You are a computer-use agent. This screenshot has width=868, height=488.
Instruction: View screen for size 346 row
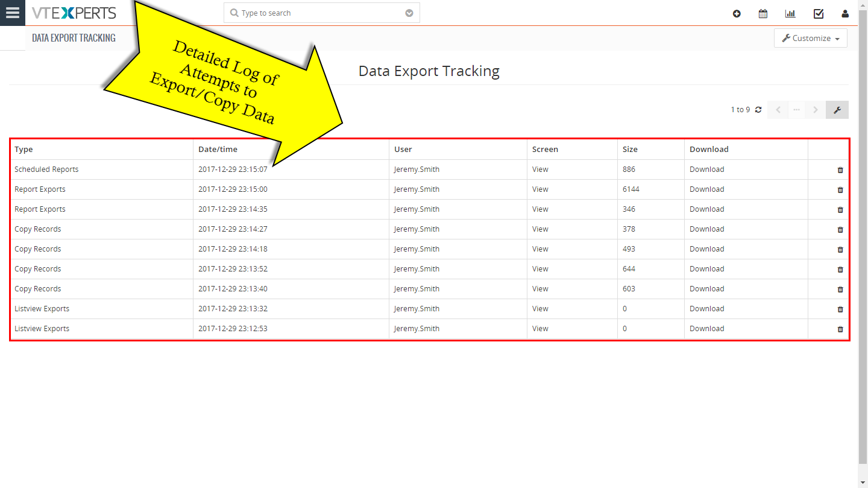pos(540,209)
